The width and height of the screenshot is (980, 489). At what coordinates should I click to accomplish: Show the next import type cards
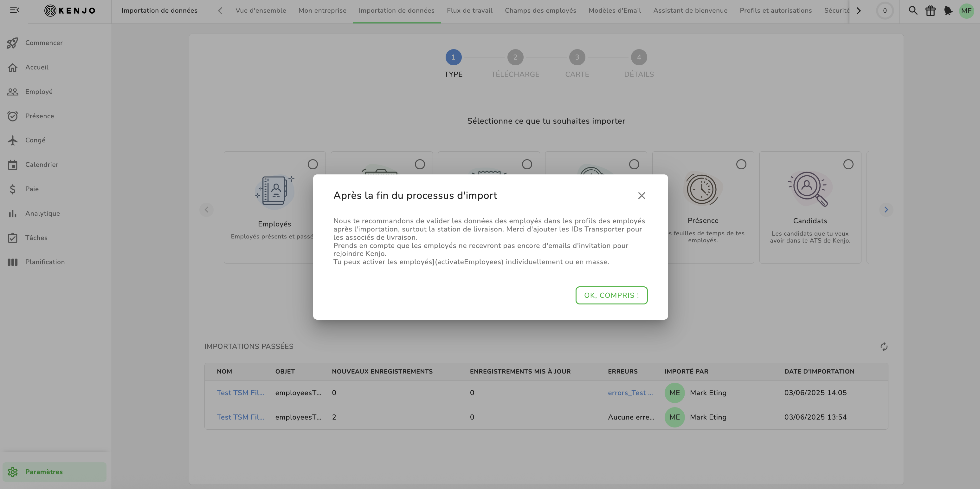coord(886,210)
